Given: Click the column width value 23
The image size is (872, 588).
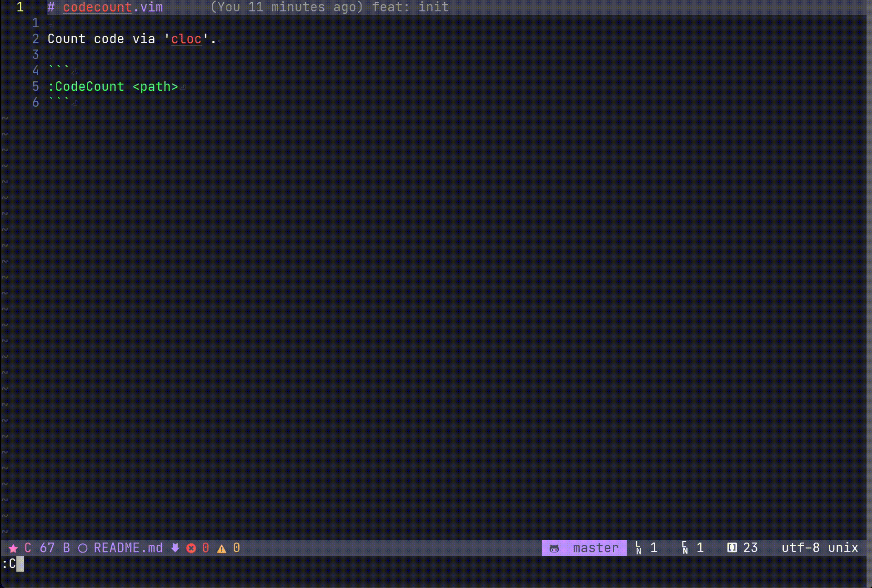Looking at the screenshot, I should [x=751, y=548].
